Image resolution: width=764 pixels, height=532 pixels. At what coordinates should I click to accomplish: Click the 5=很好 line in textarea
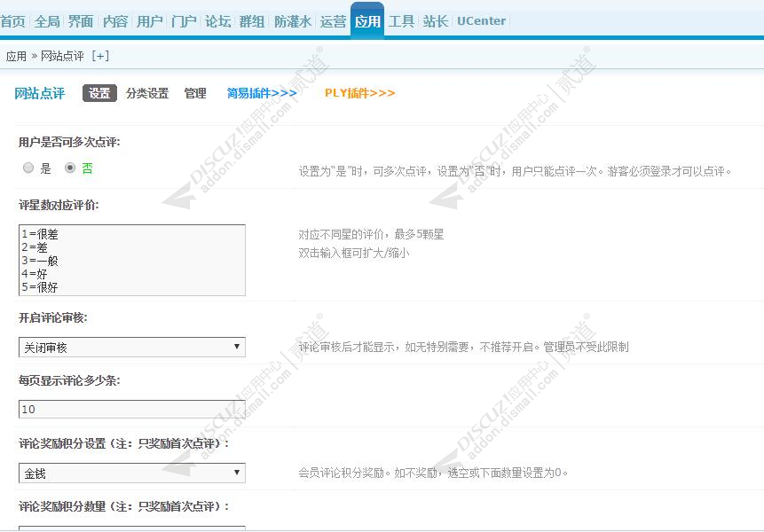click(x=39, y=287)
